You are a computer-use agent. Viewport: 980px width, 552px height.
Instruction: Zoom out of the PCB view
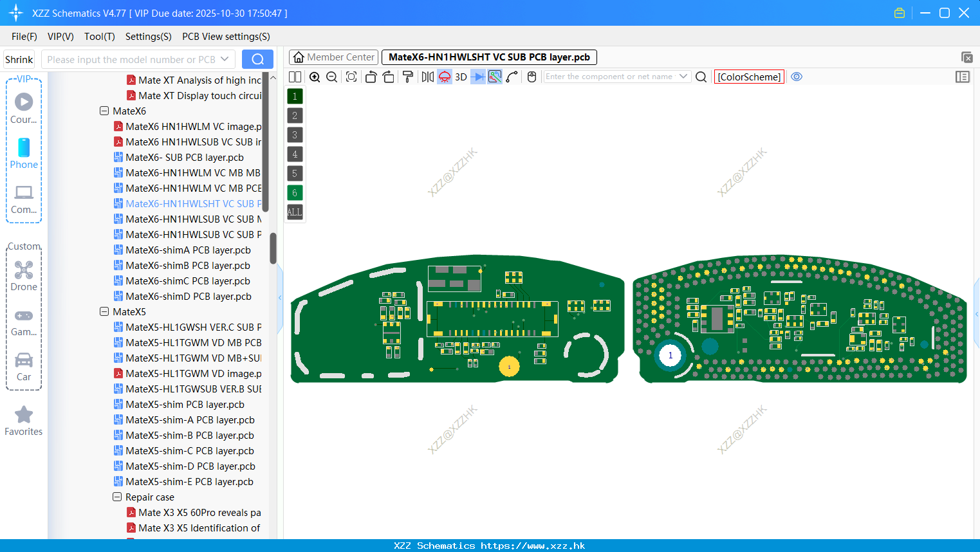tap(332, 77)
